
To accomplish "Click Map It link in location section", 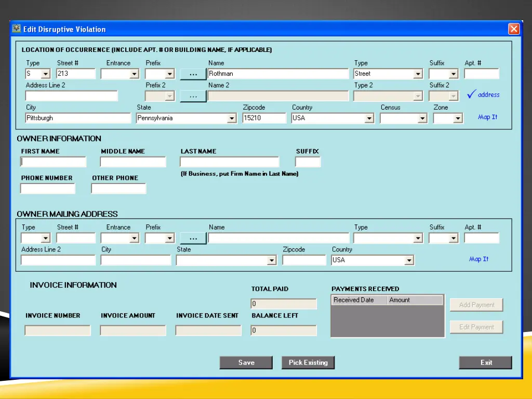I will [x=487, y=117].
